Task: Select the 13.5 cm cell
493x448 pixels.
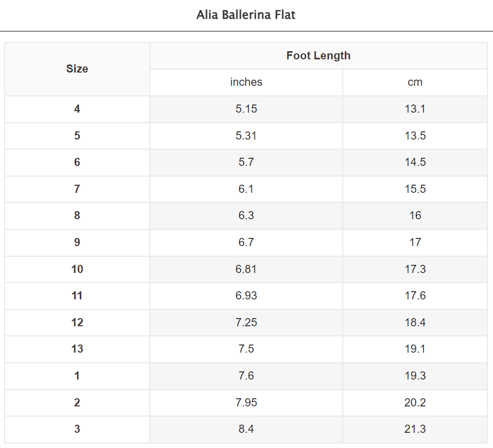Action: coord(415,136)
